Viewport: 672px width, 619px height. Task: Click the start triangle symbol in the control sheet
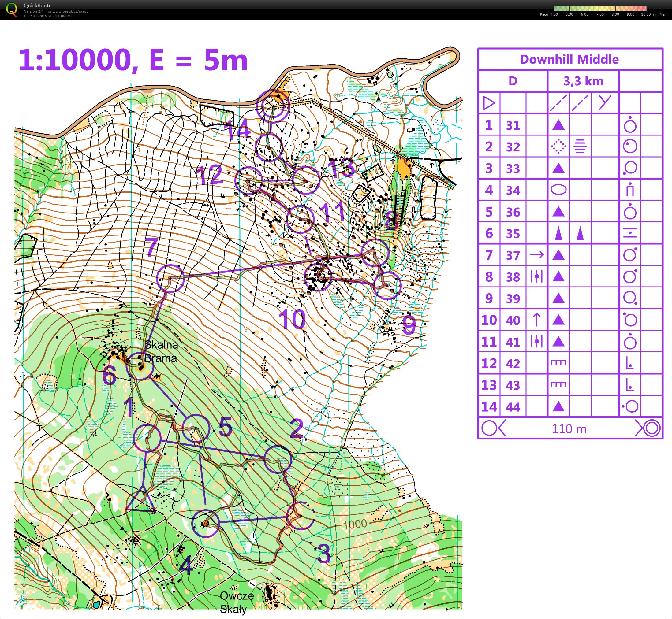[489, 103]
